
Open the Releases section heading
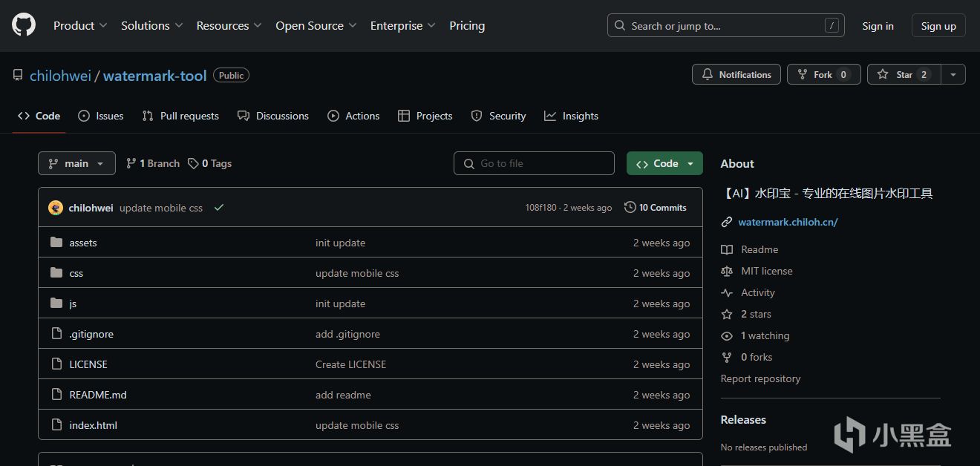coord(743,419)
